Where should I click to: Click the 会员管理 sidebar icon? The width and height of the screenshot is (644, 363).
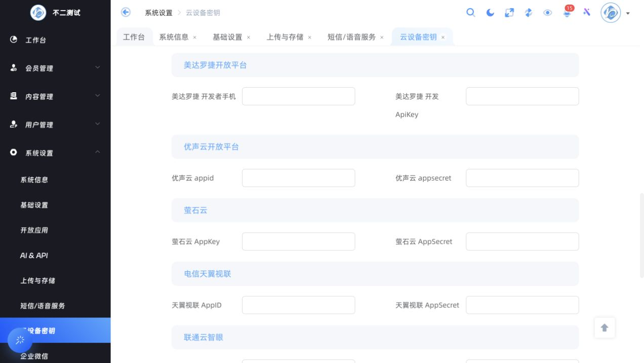click(x=14, y=68)
